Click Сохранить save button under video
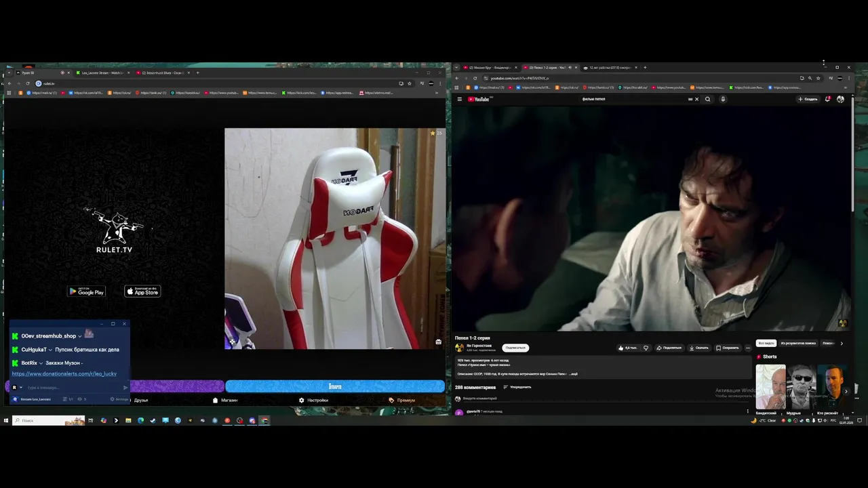 [x=728, y=348]
